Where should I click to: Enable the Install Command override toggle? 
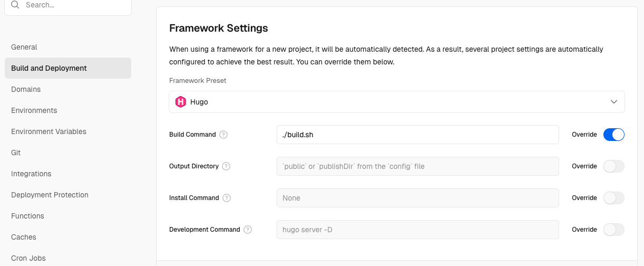point(613,198)
